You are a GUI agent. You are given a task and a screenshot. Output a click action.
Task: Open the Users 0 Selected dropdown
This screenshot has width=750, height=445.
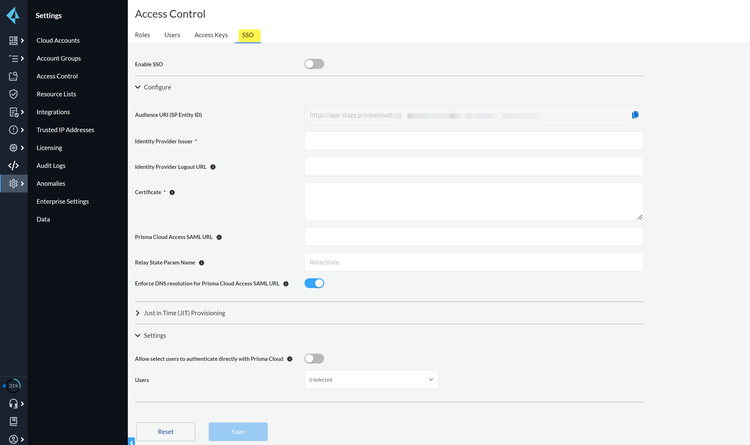pos(371,380)
